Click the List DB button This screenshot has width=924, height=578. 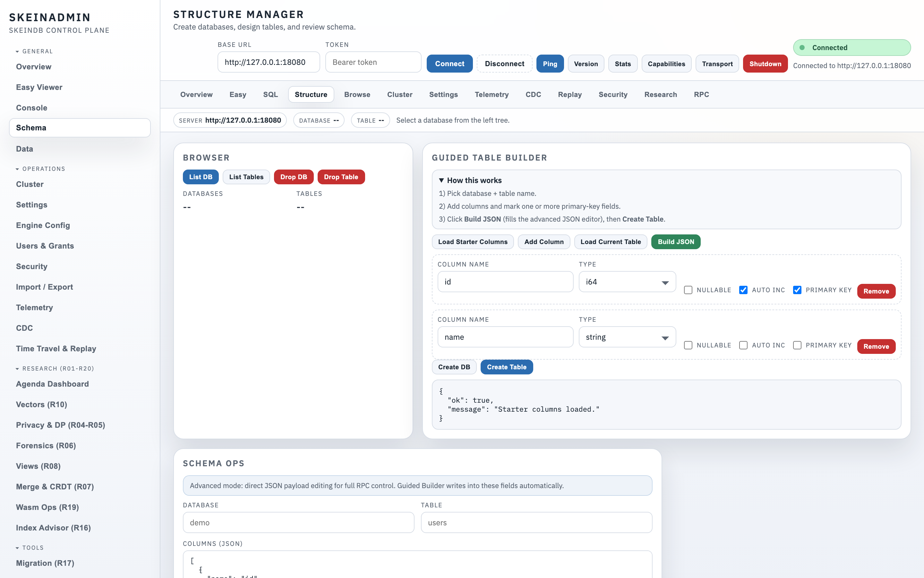tap(201, 177)
